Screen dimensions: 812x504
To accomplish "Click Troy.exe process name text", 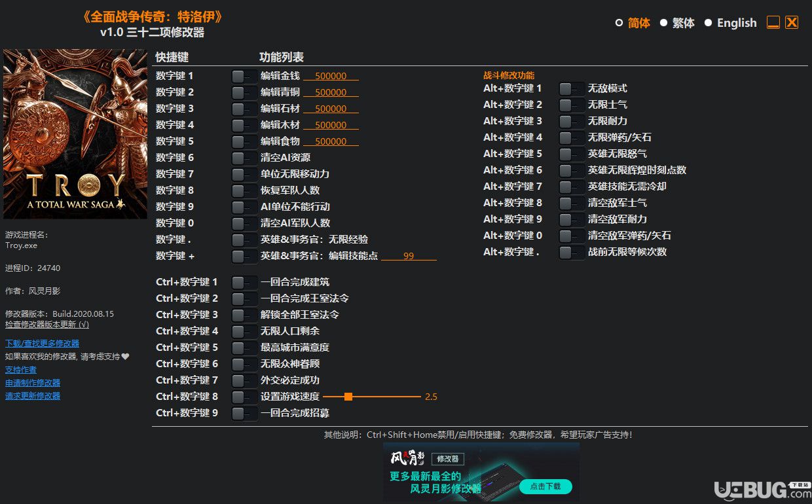I will click(22, 245).
